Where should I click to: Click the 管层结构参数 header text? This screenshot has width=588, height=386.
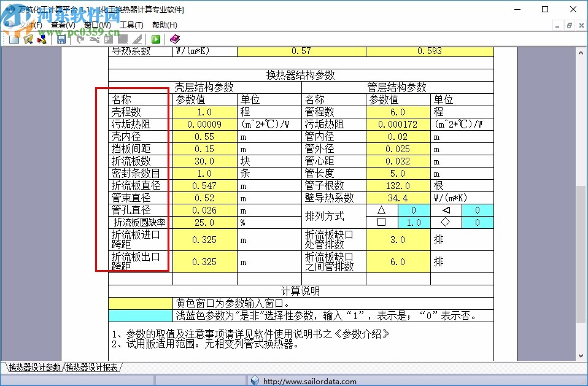pyautogui.click(x=397, y=87)
